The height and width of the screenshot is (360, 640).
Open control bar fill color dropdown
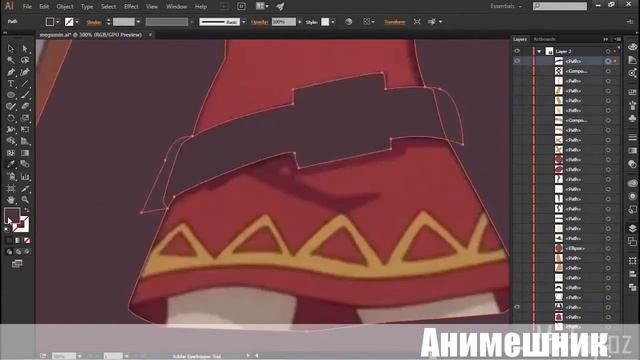point(58,22)
